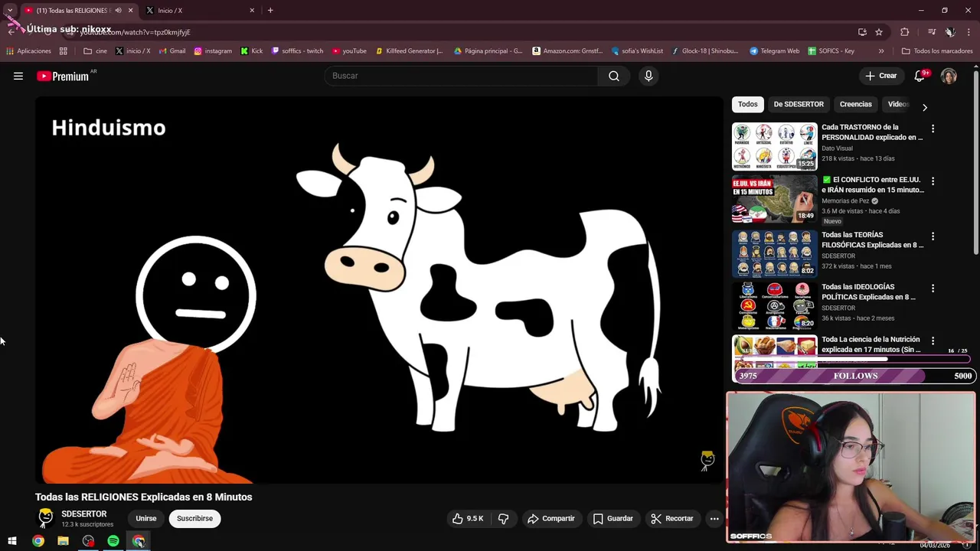
Task: Open the tab search dropdown arrow
Action: (x=10, y=10)
